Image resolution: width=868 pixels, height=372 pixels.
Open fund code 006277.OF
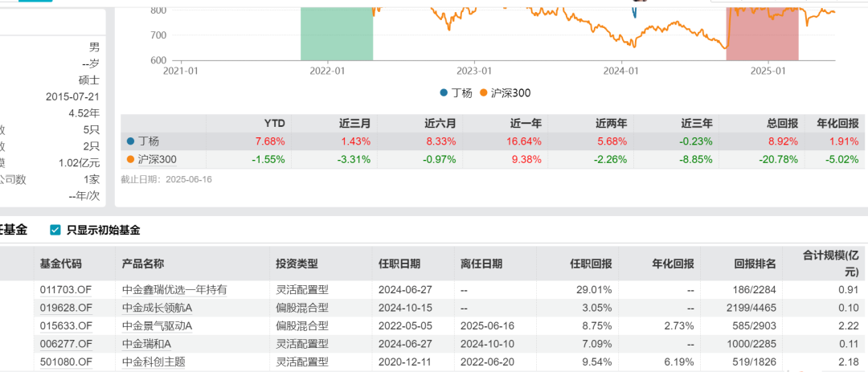[x=66, y=343]
